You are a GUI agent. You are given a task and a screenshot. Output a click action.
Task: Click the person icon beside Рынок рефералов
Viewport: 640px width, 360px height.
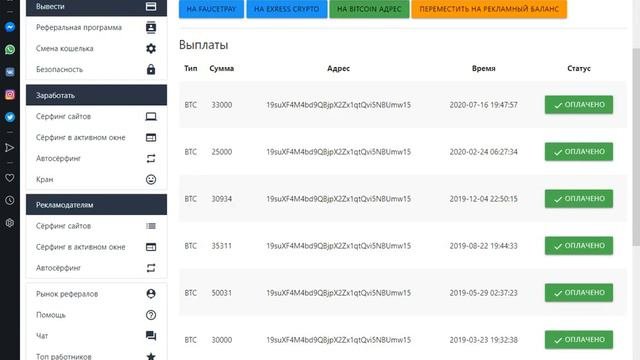tap(151, 294)
